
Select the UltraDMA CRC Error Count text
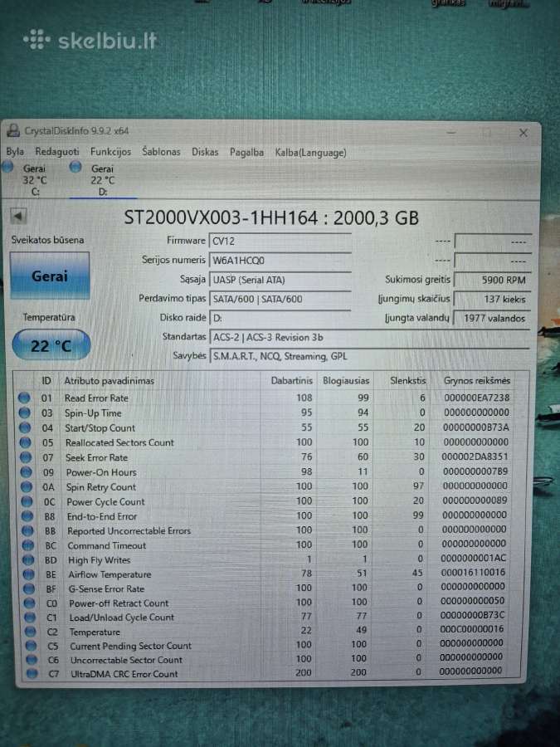tap(124, 674)
